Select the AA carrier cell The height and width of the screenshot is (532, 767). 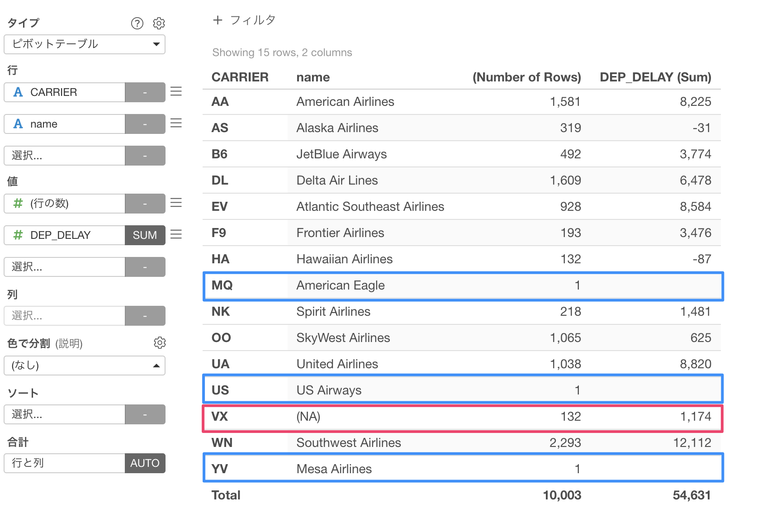pyautogui.click(x=220, y=101)
